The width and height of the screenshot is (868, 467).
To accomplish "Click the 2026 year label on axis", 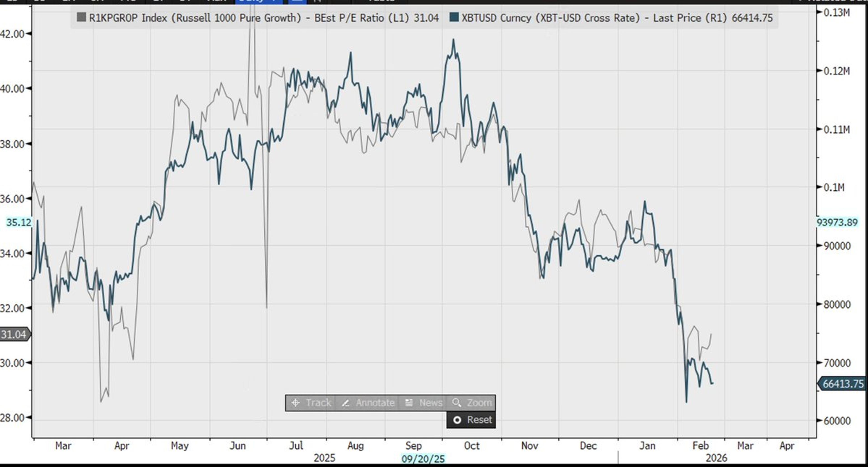I will (716, 458).
